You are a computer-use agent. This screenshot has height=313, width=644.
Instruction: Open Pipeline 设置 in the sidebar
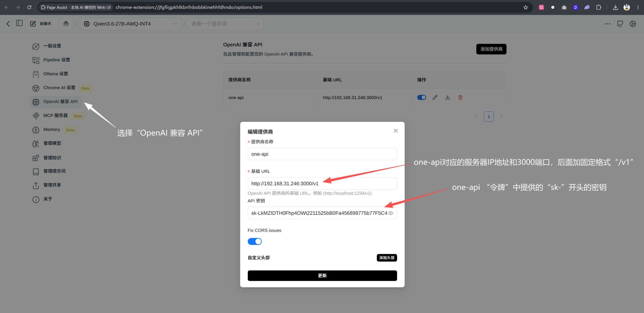tap(51, 60)
